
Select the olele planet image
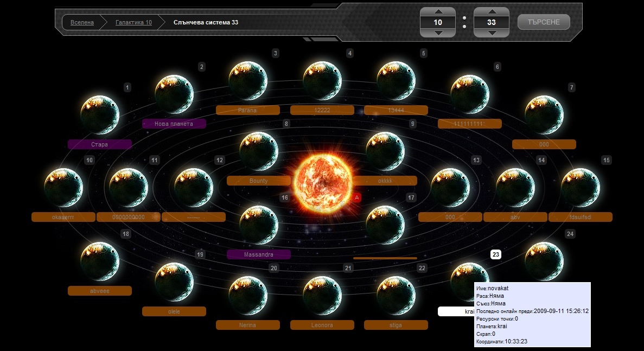174,282
